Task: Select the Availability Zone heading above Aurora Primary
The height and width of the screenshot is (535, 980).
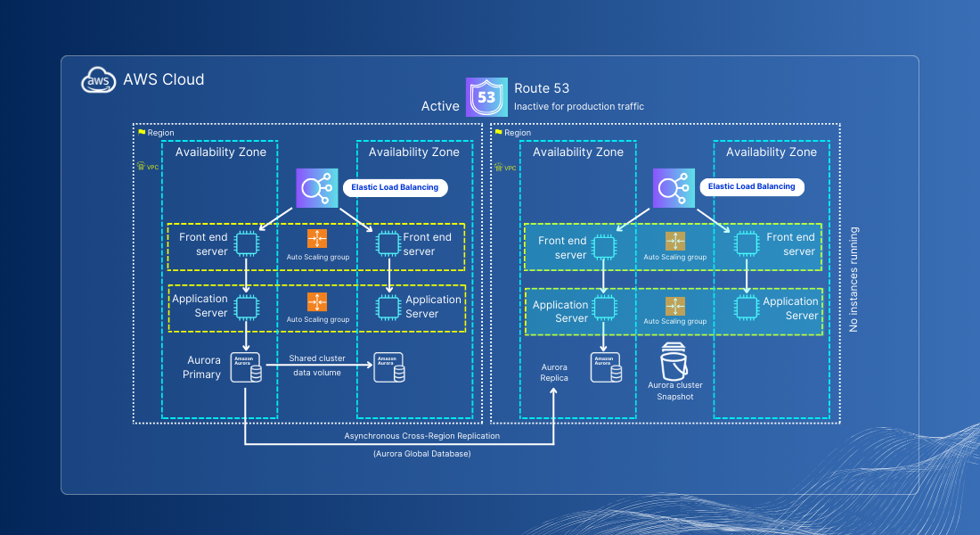Action: click(x=221, y=152)
